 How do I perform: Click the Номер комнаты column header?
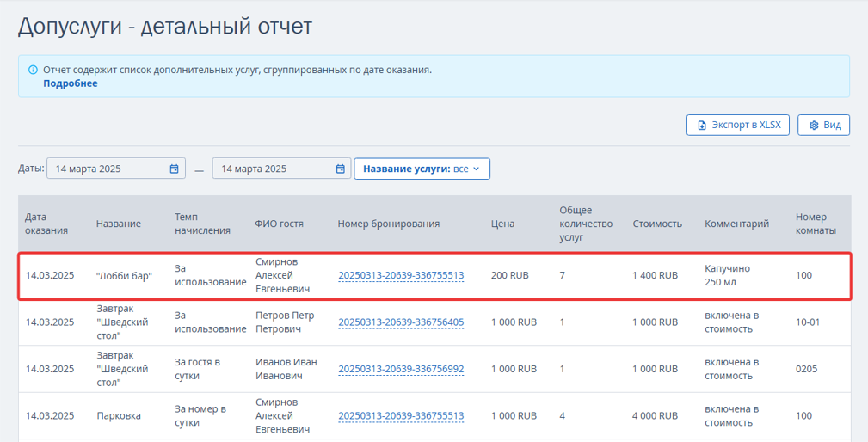(x=816, y=224)
